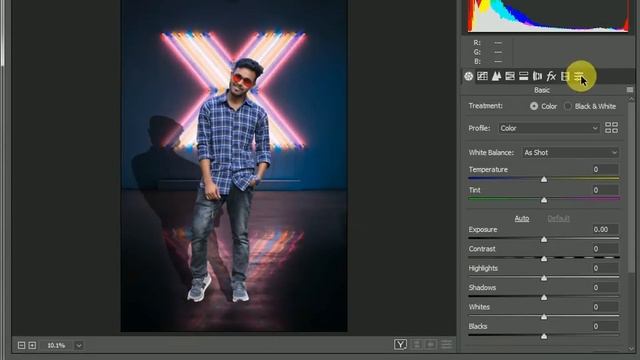Click the Tint slider handle
This screenshot has width=640, height=360.
(x=544, y=200)
